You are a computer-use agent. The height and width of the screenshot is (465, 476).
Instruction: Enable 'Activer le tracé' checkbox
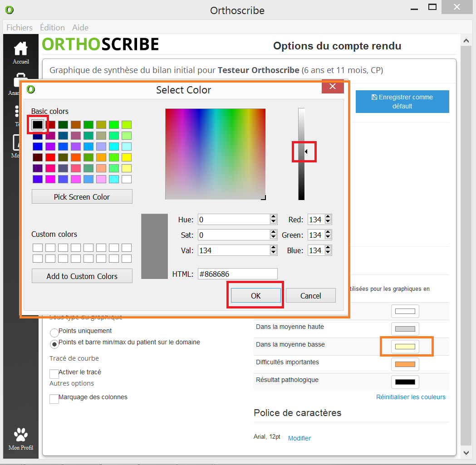[54, 374]
